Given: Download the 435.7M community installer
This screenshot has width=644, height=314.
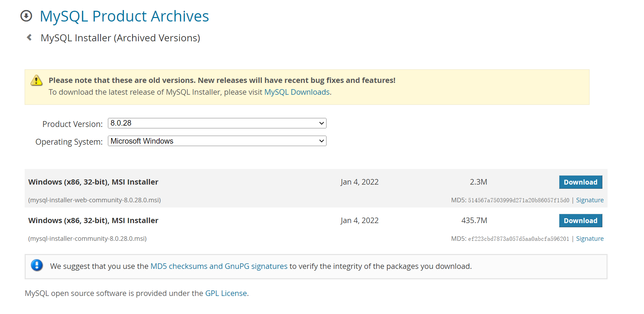Looking at the screenshot, I should coord(581,221).
